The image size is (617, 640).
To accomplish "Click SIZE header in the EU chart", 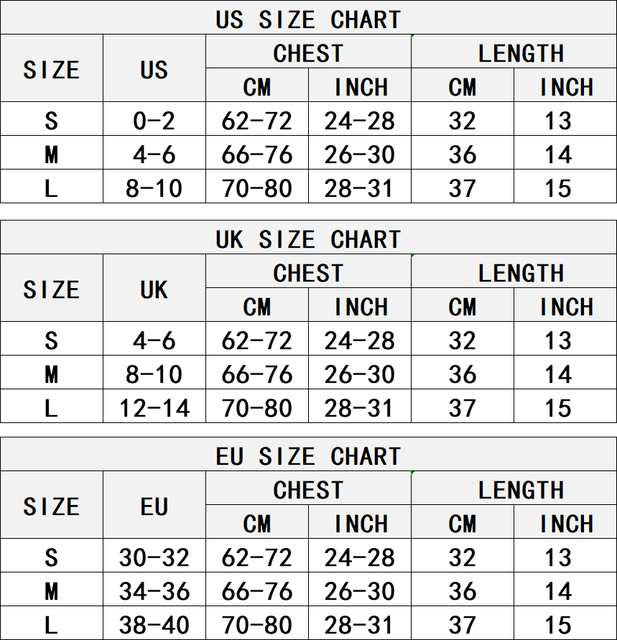I will point(52,507).
